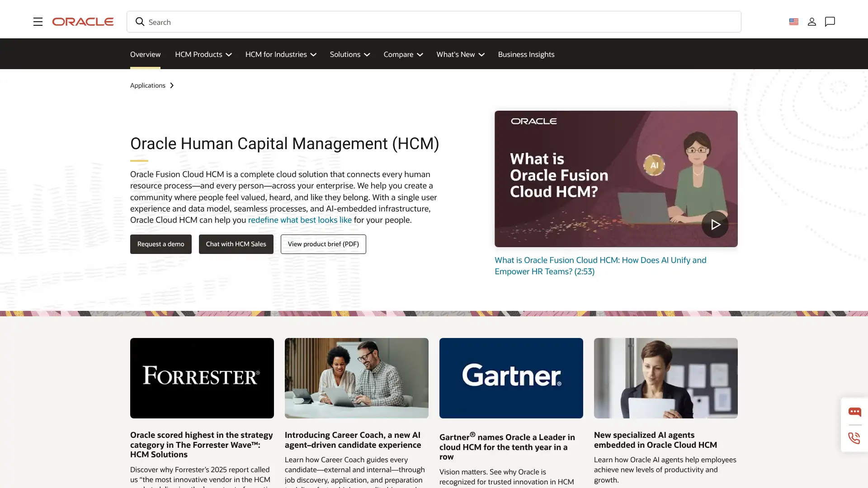868x488 pixels.
Task: Expand the What's New menu
Action: 460,54
